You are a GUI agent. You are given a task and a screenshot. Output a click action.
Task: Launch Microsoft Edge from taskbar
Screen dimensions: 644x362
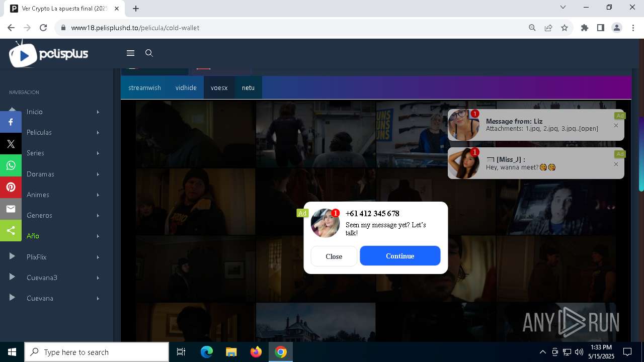[x=207, y=352]
